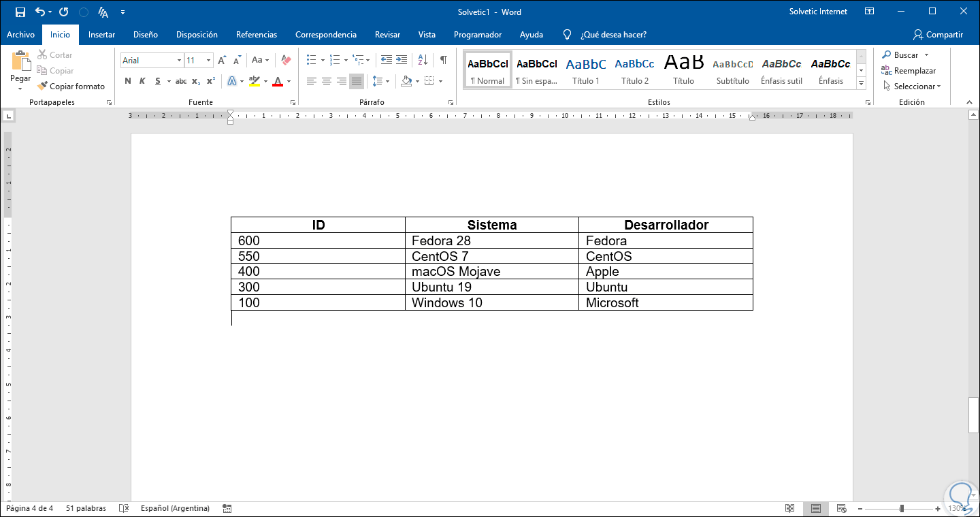
Task: Increase paragraph indent
Action: coord(402,61)
